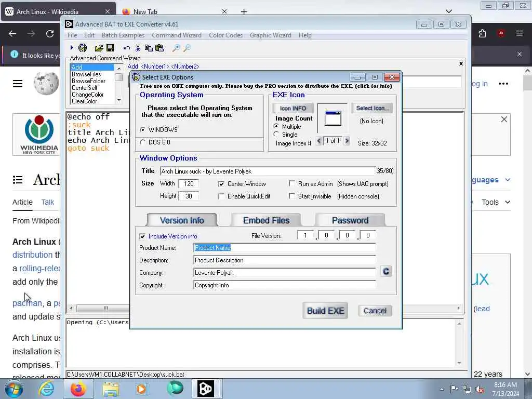Expand Wikipedia Tools dropdown
This screenshot has width=532, height=399.
(496, 202)
